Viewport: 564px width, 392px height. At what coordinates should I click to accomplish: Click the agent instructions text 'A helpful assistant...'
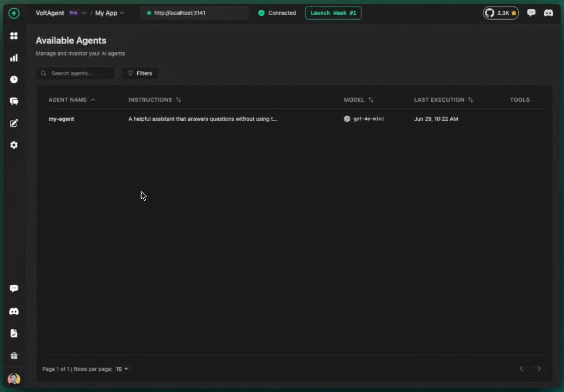point(203,119)
